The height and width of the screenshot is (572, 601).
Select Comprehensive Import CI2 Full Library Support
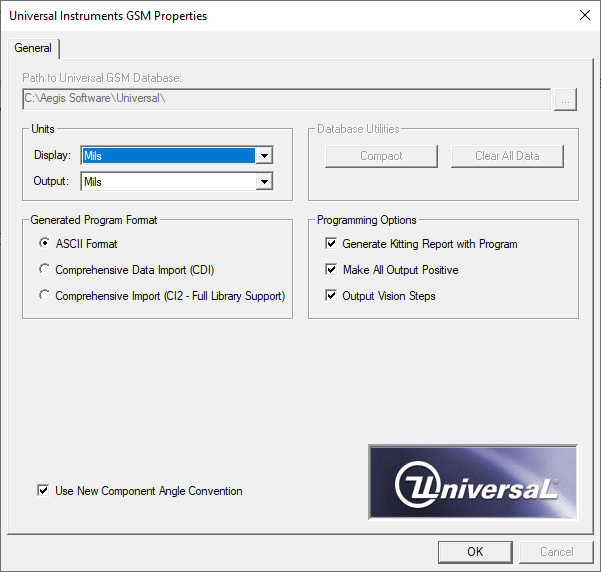pyautogui.click(x=44, y=296)
